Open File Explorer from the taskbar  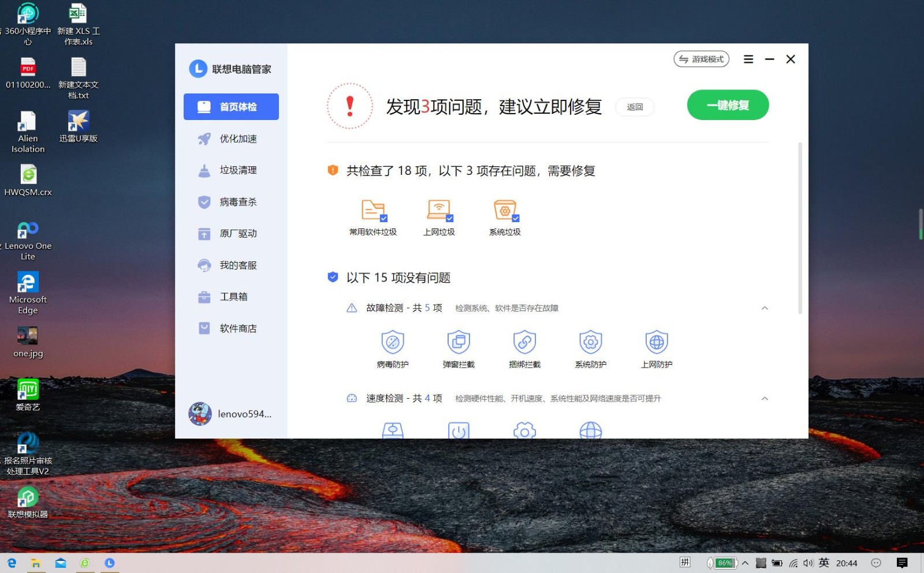tap(36, 563)
